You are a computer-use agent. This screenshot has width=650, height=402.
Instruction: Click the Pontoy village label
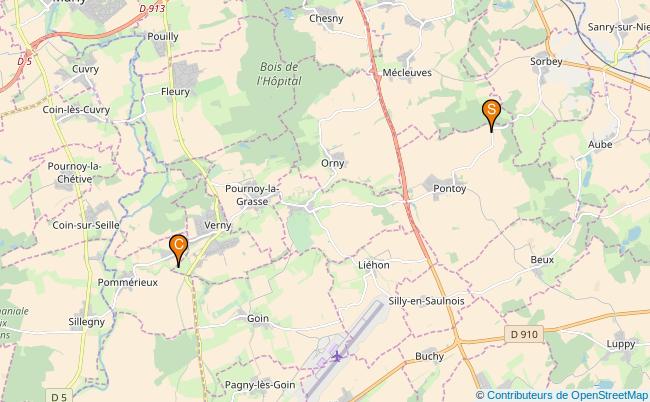449,189
